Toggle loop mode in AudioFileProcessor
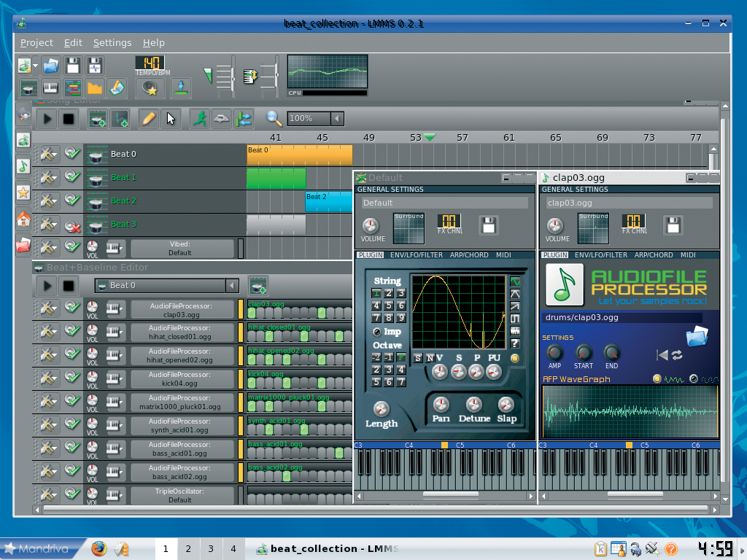 [677, 355]
